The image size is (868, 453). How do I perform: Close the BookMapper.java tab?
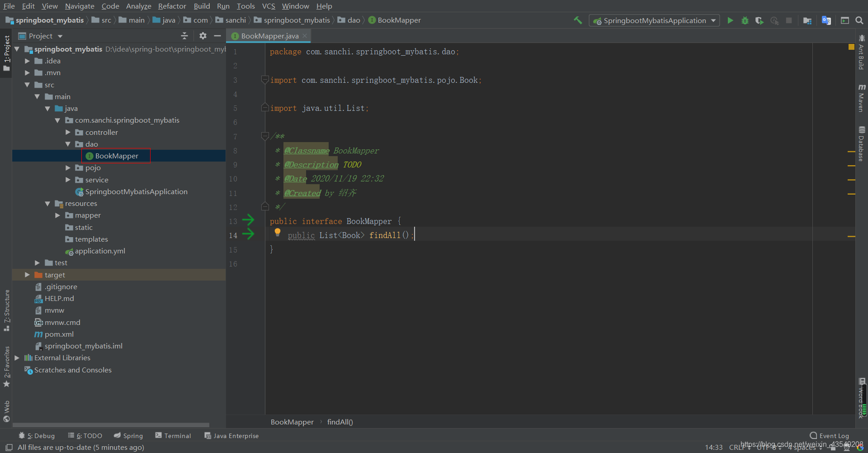pos(305,36)
